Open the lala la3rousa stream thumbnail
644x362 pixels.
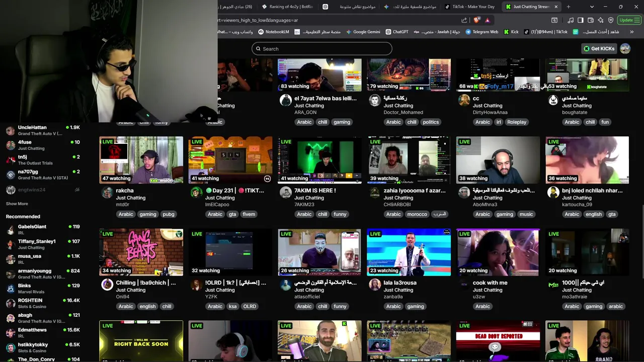(x=409, y=252)
